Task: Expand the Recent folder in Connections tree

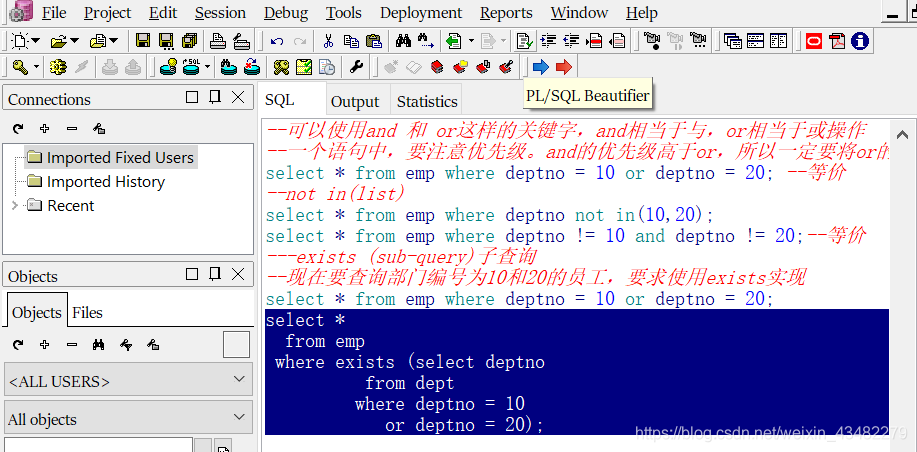Action: [x=15, y=206]
